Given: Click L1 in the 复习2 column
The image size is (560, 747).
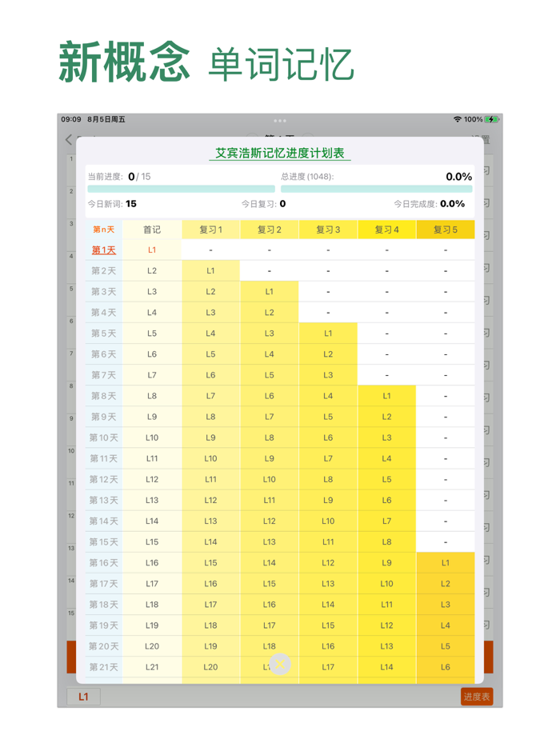Looking at the screenshot, I should (270, 292).
